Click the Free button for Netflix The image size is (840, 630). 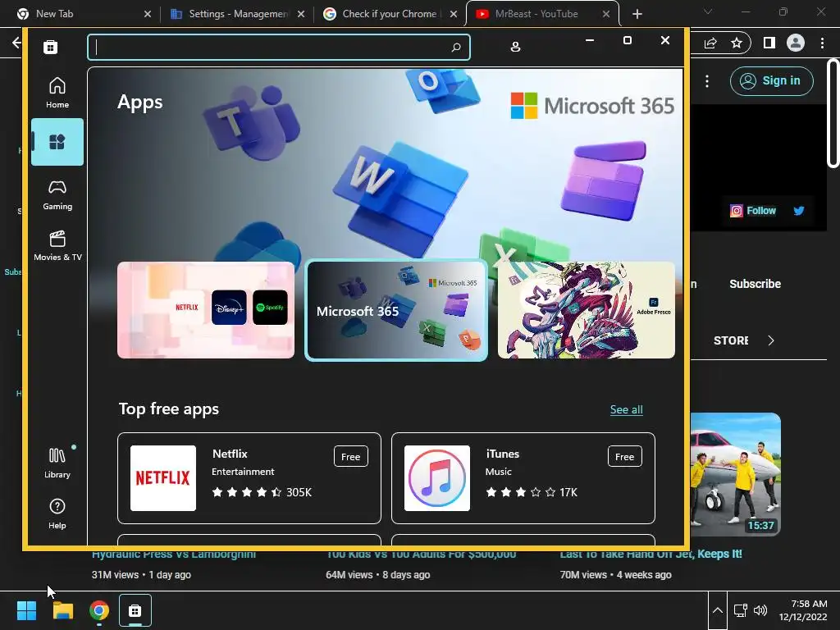[351, 456]
